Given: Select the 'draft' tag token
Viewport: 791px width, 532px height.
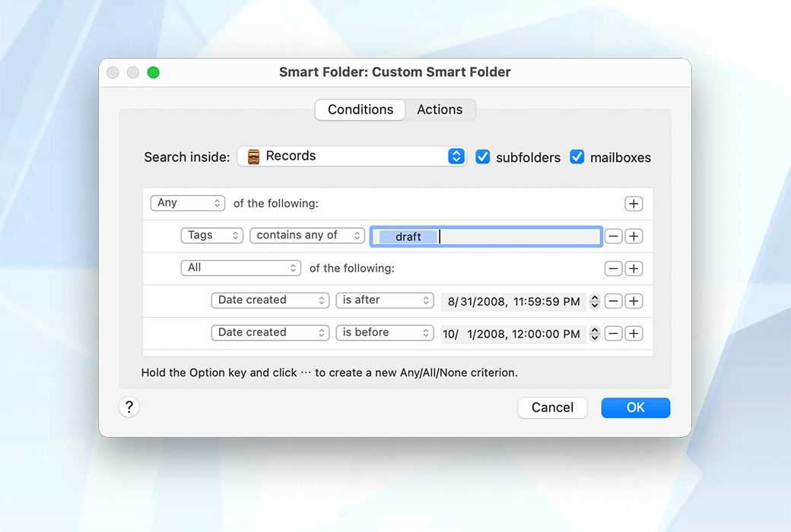Looking at the screenshot, I should 408,236.
